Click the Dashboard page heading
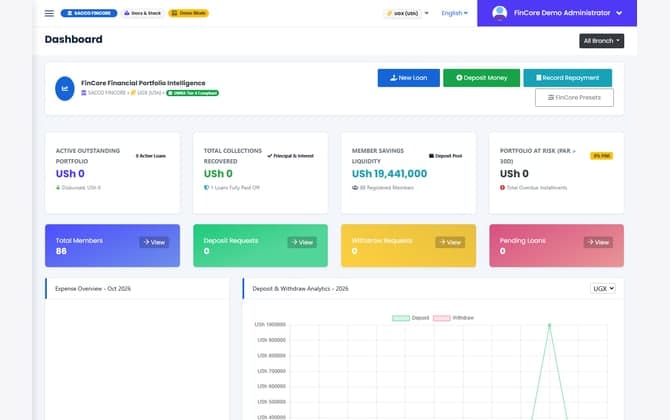This screenshot has height=420, width=670. pyautogui.click(x=73, y=39)
